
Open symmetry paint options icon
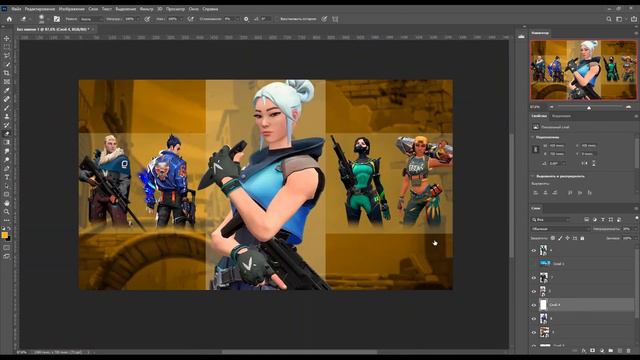(335, 19)
